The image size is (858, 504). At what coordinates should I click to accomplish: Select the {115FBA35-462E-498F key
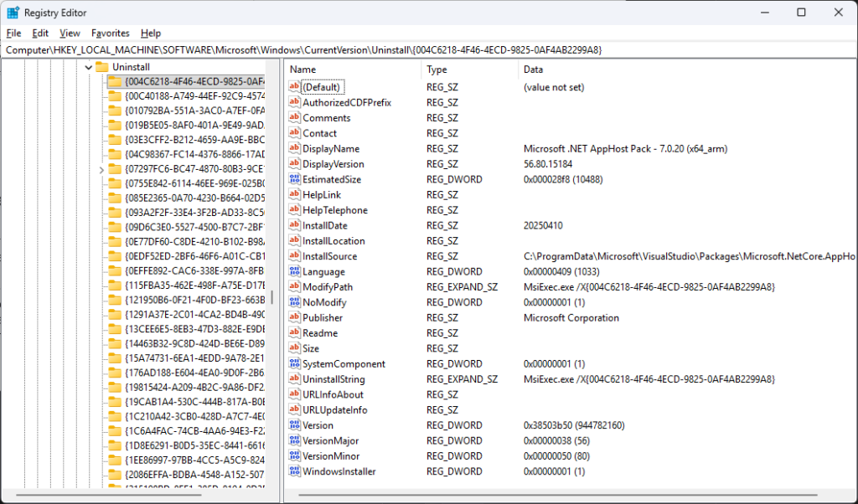(194, 285)
